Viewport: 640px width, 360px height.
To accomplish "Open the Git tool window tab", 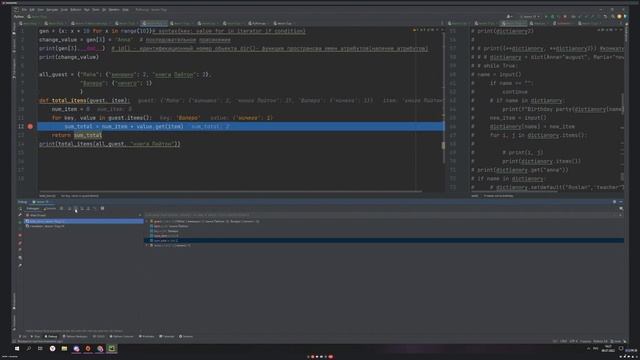I will (22, 336).
